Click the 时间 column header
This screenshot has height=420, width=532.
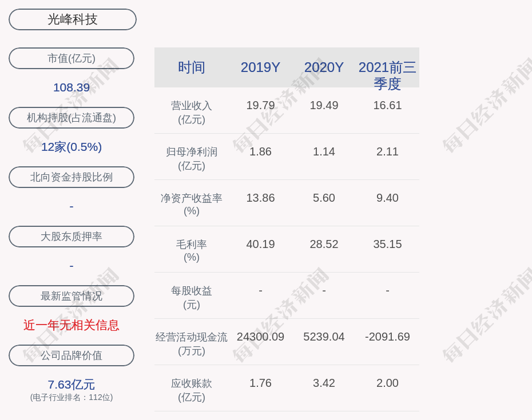pos(192,67)
